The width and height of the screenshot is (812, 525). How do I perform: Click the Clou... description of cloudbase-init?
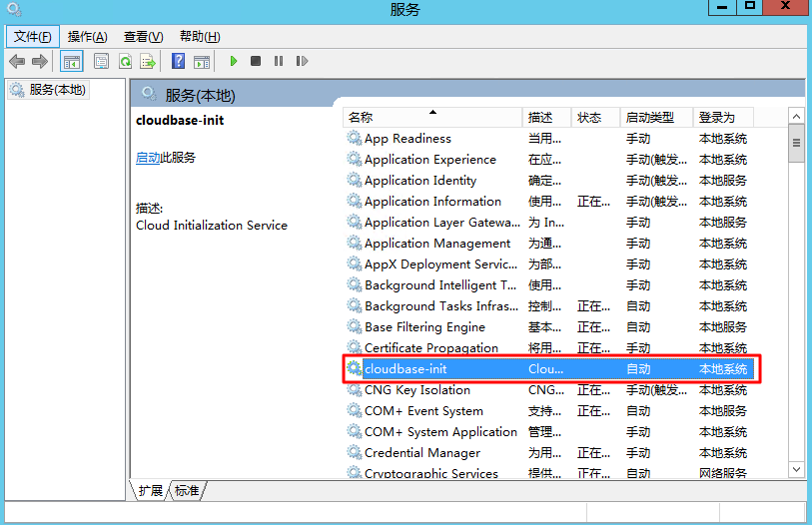coord(545,369)
